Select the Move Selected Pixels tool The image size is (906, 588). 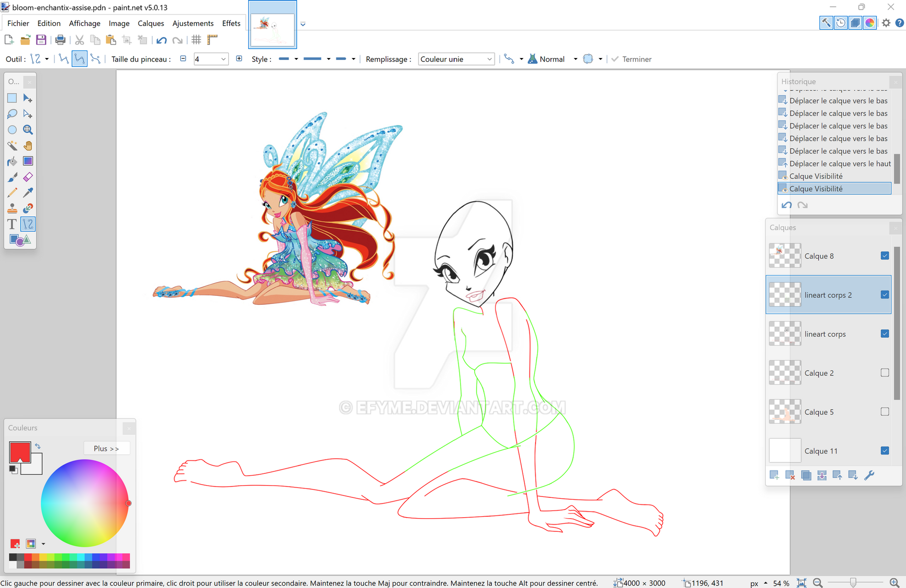click(x=28, y=98)
